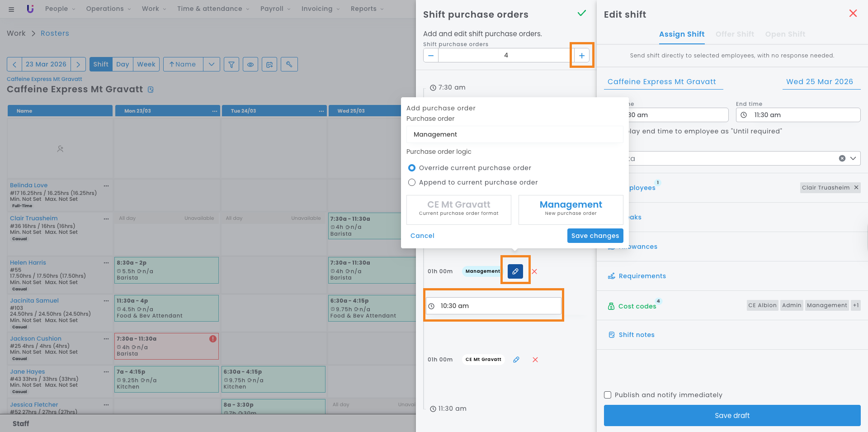This screenshot has width=868, height=432.
Task: Cancel adding the purchase order
Action: (422, 236)
